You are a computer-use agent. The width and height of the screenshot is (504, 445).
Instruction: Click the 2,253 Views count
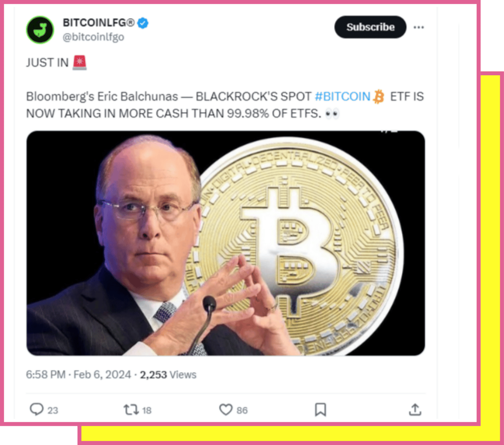click(168, 375)
